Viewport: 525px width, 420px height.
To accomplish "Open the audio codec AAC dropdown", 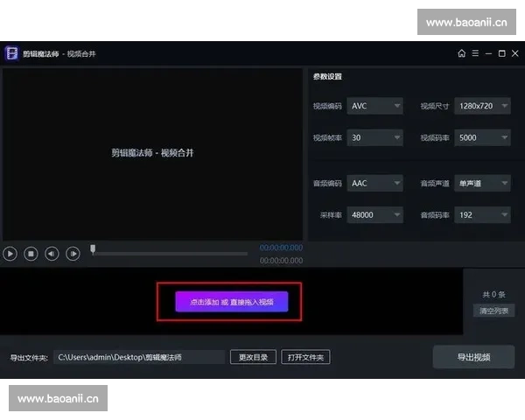I will tap(374, 184).
